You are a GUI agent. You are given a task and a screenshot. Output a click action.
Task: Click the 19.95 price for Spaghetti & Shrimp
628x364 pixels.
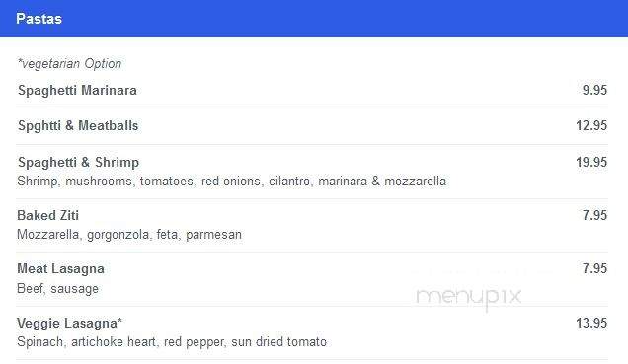click(591, 162)
